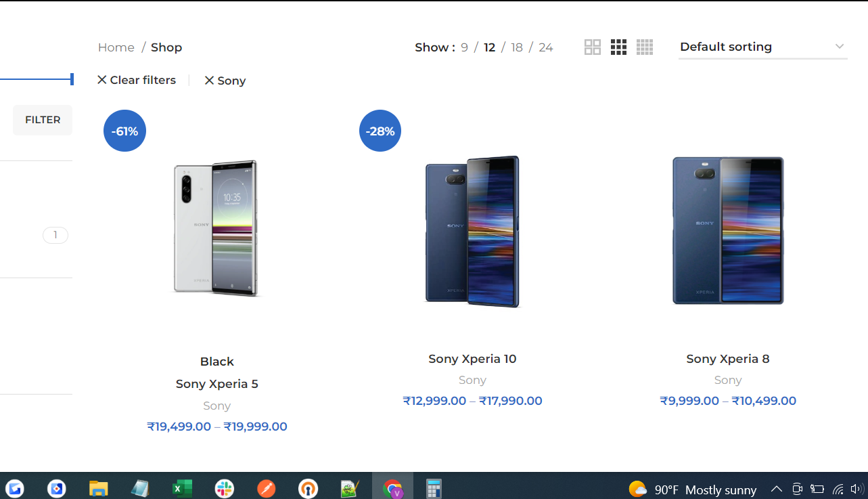Open the volume speaker tray icon
This screenshot has height=499, width=868.
coord(857,489)
